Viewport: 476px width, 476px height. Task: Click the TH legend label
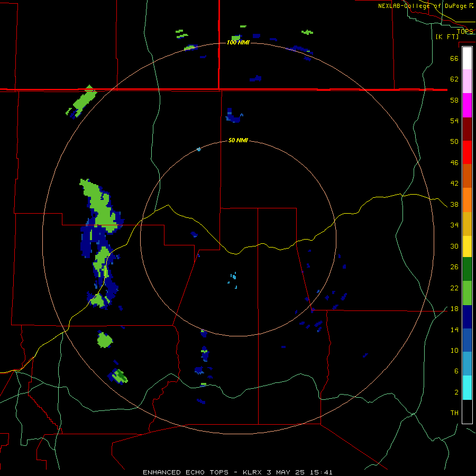tap(454, 413)
